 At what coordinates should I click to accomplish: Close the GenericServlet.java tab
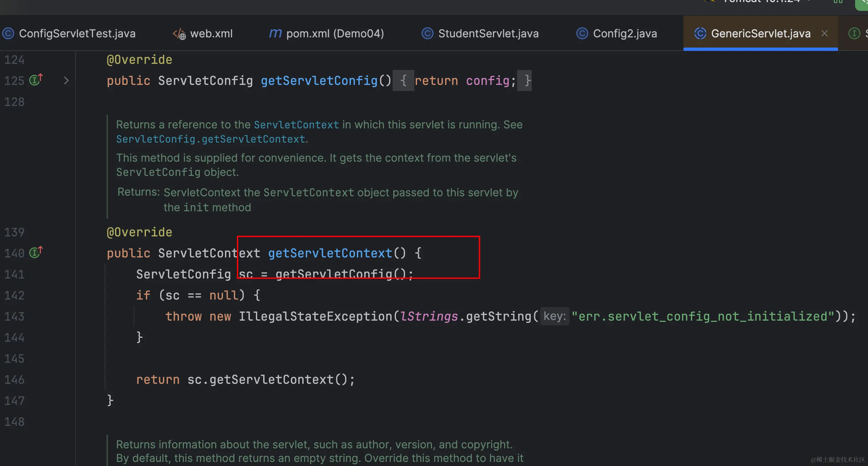coord(825,34)
